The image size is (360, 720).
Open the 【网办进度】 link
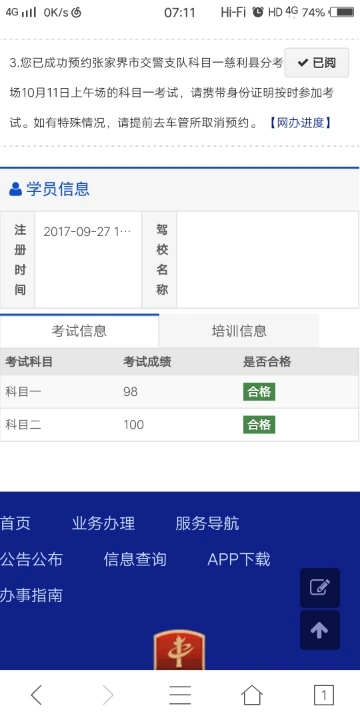tap(300, 123)
